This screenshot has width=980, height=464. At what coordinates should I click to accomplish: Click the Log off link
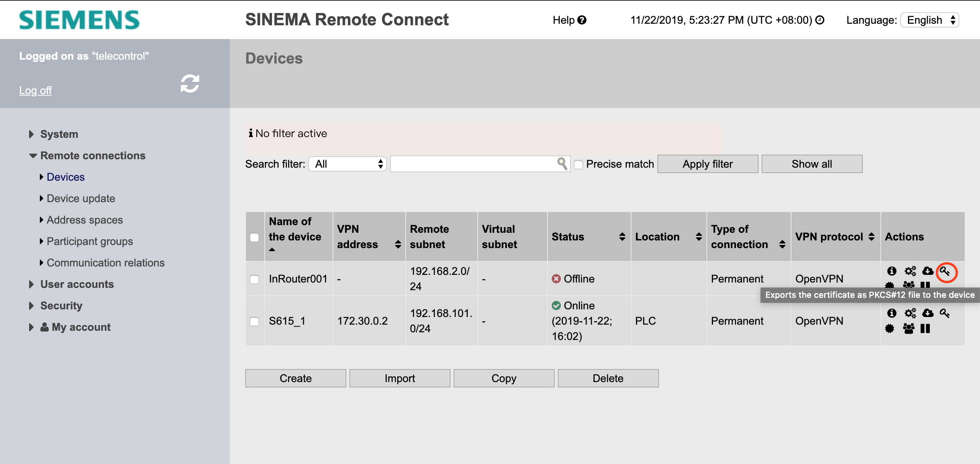tap(35, 90)
